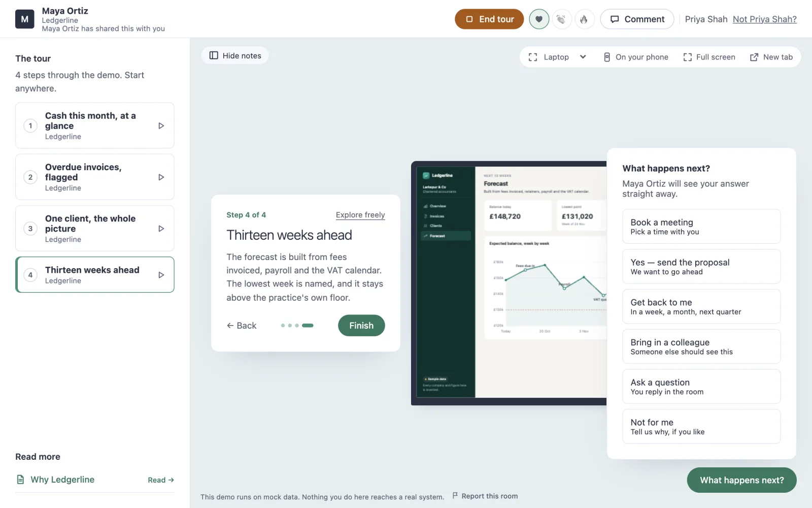The width and height of the screenshot is (812, 508).
Task: Click Explore freely link
Action: (x=360, y=215)
